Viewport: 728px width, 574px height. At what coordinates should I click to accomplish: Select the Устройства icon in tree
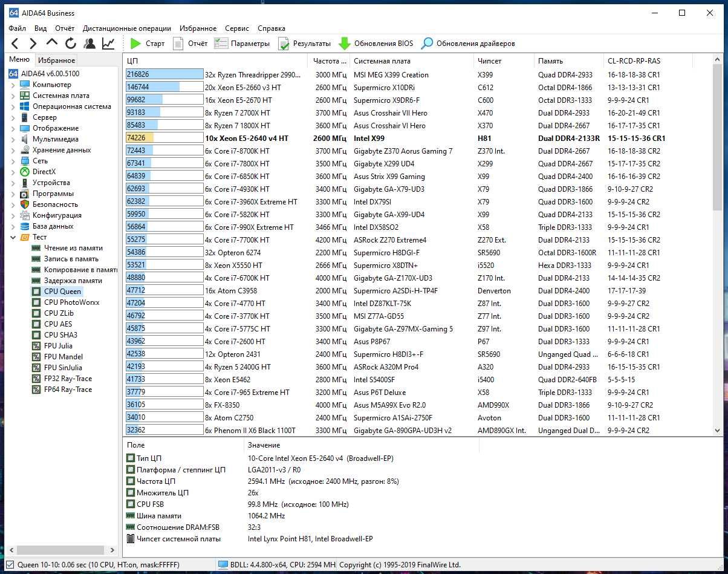tap(25, 183)
